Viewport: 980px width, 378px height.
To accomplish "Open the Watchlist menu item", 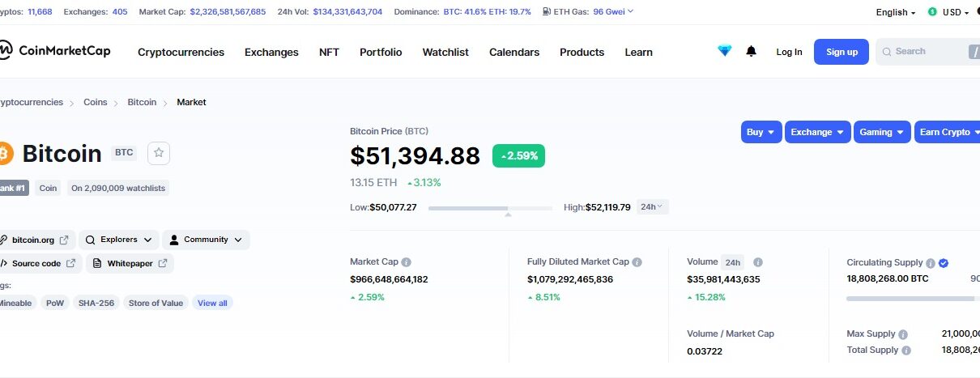I will 445,52.
